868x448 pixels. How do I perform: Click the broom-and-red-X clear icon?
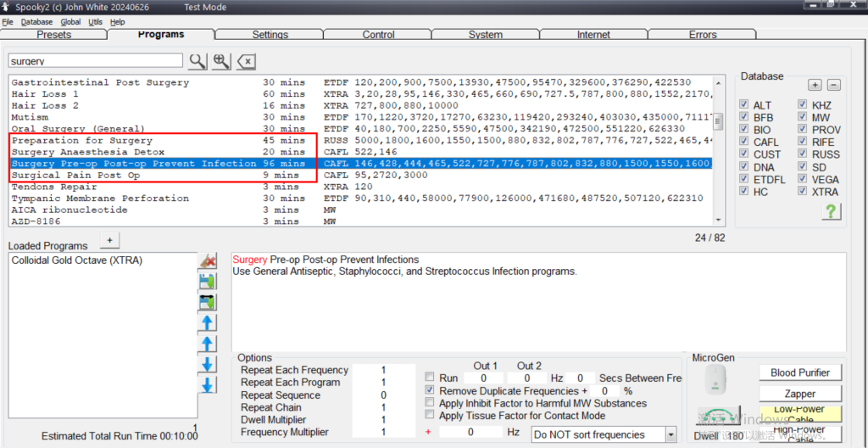pyautogui.click(x=208, y=260)
